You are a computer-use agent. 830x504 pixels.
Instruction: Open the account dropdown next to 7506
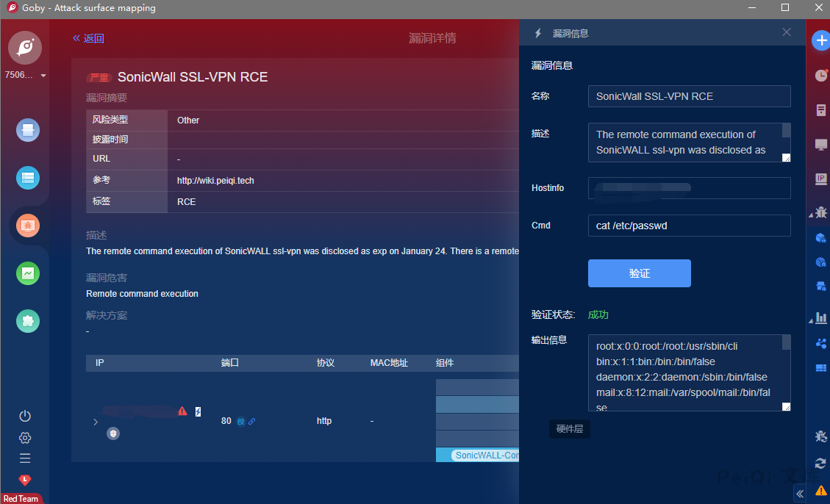[x=43, y=76]
